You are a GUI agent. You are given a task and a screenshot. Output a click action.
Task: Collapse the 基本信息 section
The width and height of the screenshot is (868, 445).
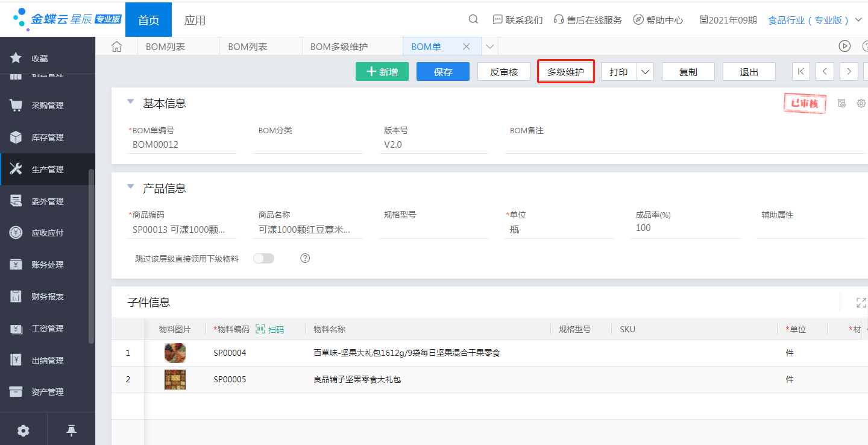point(131,103)
